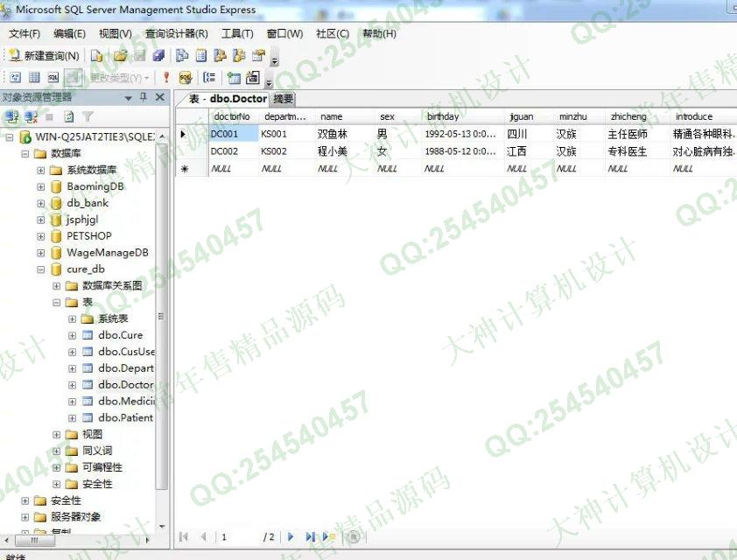Click the Properties Window icon

[258, 56]
